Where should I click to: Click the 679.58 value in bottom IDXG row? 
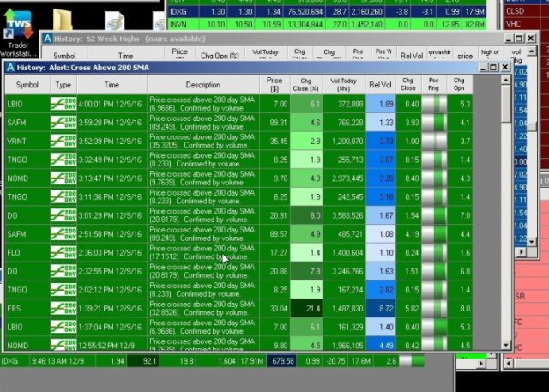pos(281,361)
